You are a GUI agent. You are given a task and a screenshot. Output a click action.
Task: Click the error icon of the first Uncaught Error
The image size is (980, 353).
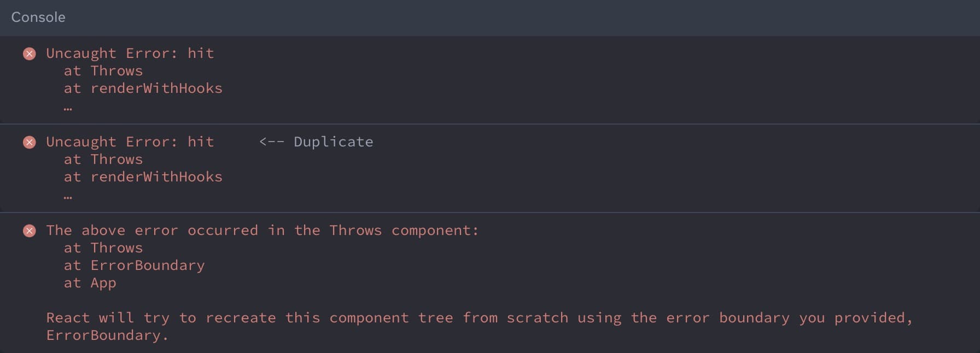(30, 54)
